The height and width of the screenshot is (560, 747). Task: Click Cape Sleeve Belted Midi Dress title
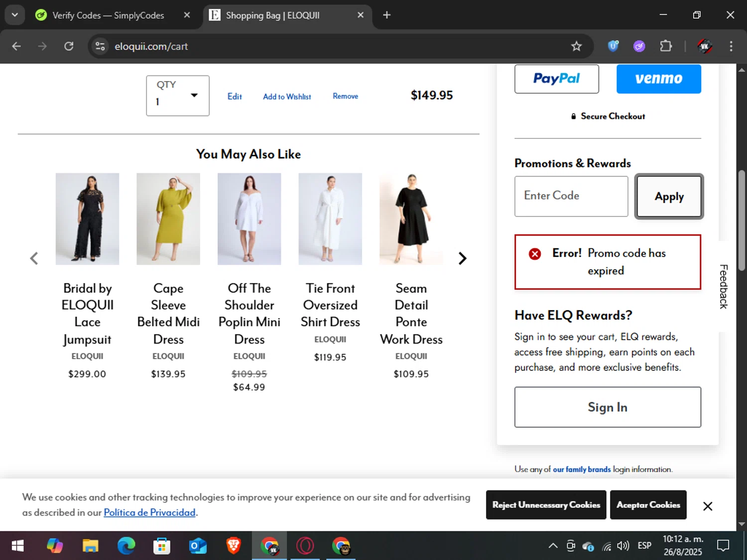(x=168, y=314)
